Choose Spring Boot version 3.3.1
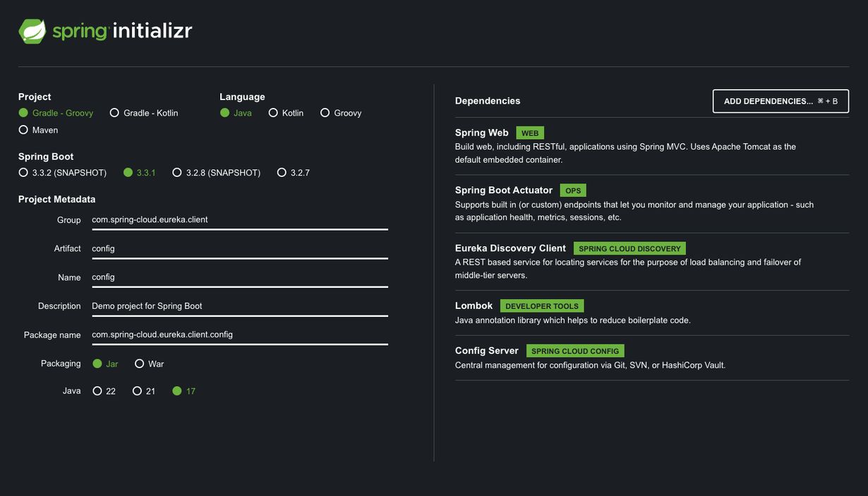This screenshot has width=868, height=496. (x=139, y=172)
